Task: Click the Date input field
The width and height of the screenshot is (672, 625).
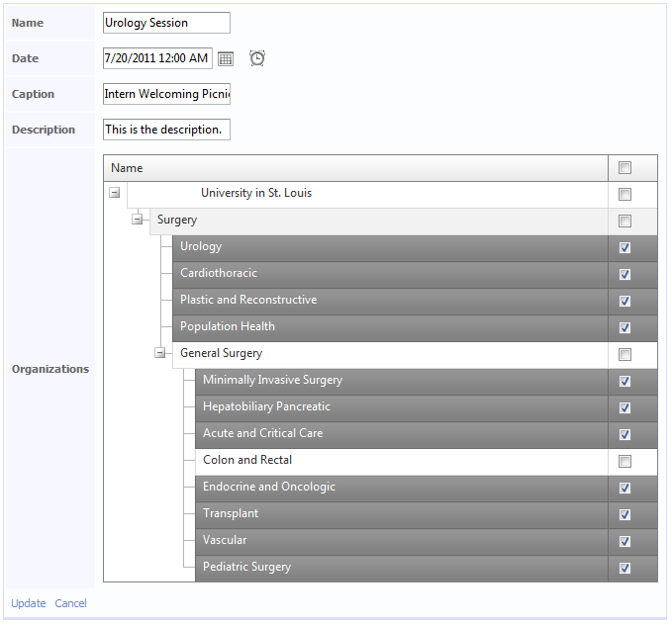Action: click(x=157, y=58)
